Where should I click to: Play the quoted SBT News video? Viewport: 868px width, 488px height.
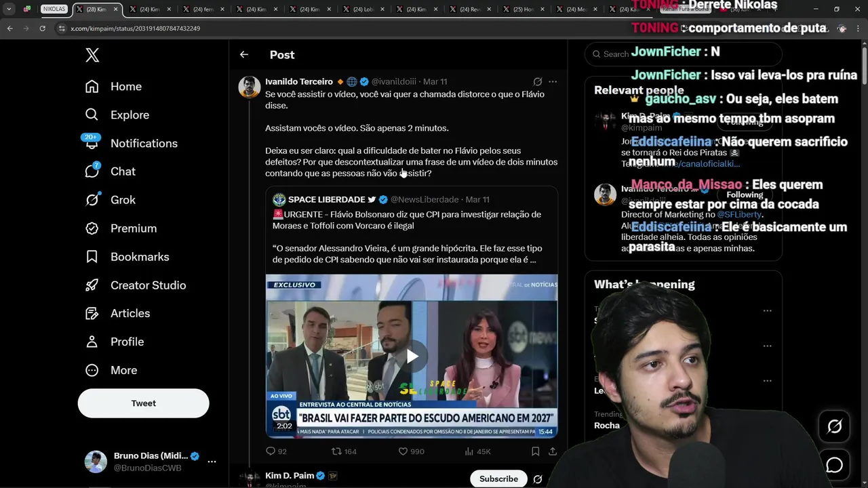coord(412,357)
